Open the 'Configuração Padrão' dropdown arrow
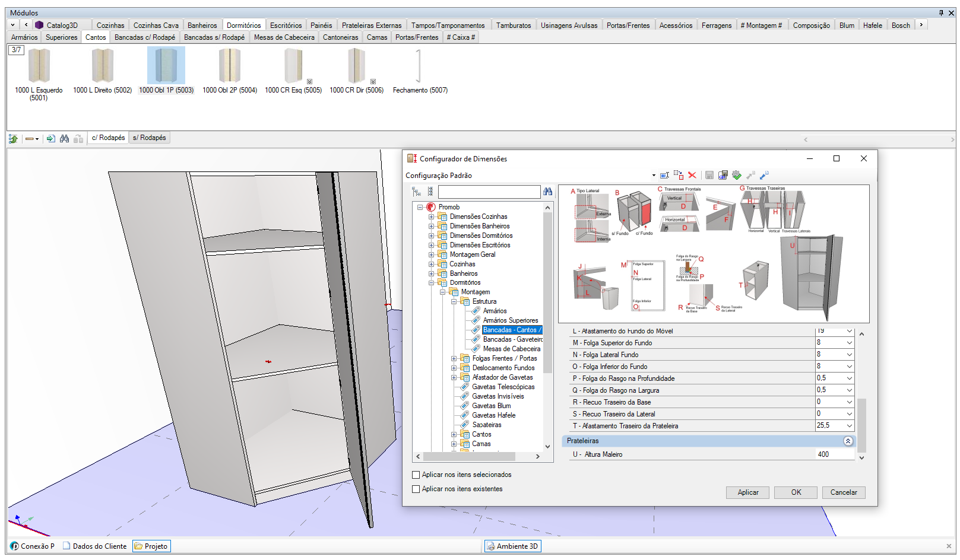The height and width of the screenshot is (560, 960). coord(654,176)
